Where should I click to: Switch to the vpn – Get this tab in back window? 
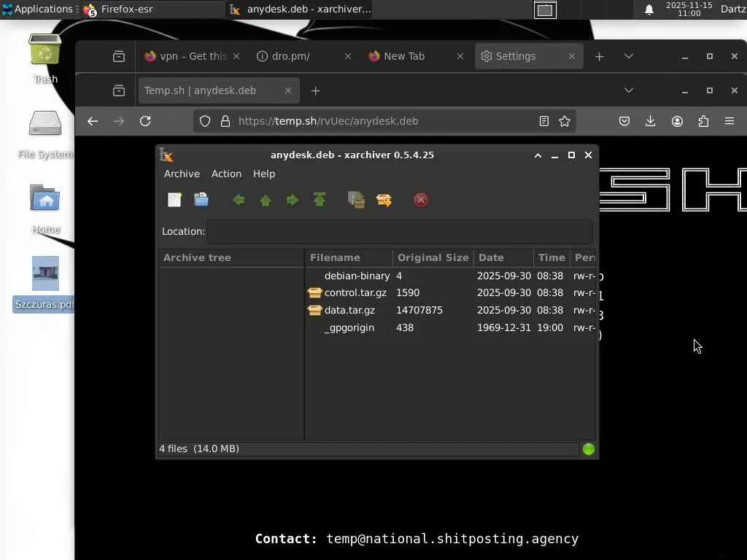pyautogui.click(x=191, y=56)
